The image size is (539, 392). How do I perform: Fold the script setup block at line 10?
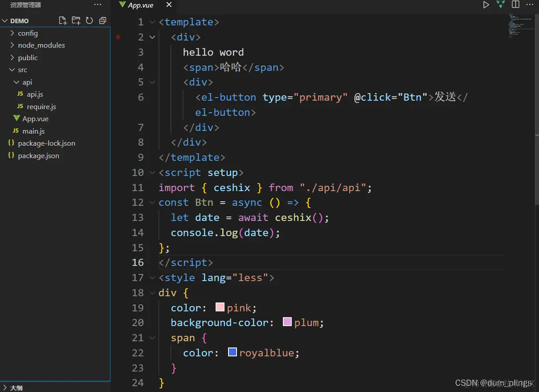152,172
